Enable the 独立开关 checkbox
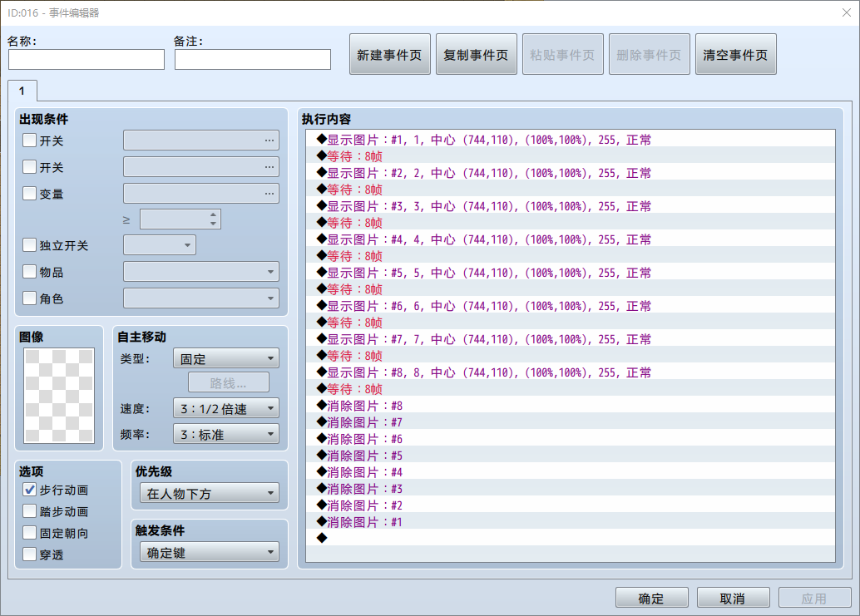The image size is (860, 616). pyautogui.click(x=30, y=245)
